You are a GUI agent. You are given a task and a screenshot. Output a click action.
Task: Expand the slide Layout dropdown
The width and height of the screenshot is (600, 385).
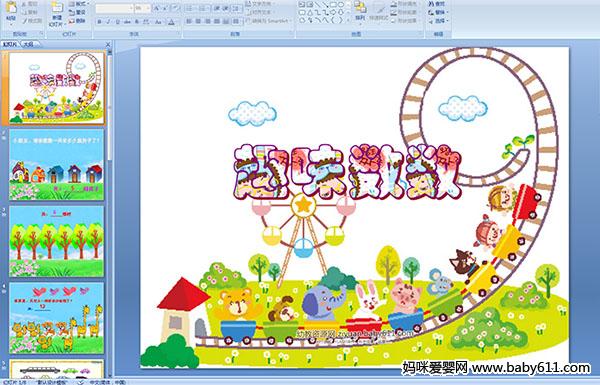click(x=78, y=4)
